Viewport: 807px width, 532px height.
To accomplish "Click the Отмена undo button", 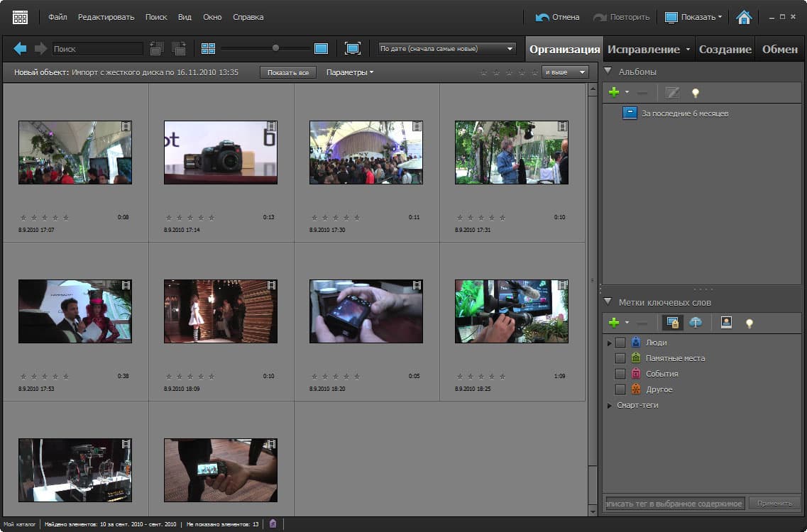I will [x=558, y=17].
